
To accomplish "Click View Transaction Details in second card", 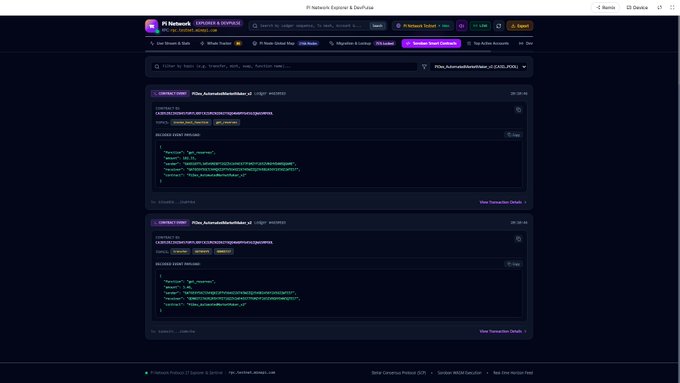I will pos(503,331).
